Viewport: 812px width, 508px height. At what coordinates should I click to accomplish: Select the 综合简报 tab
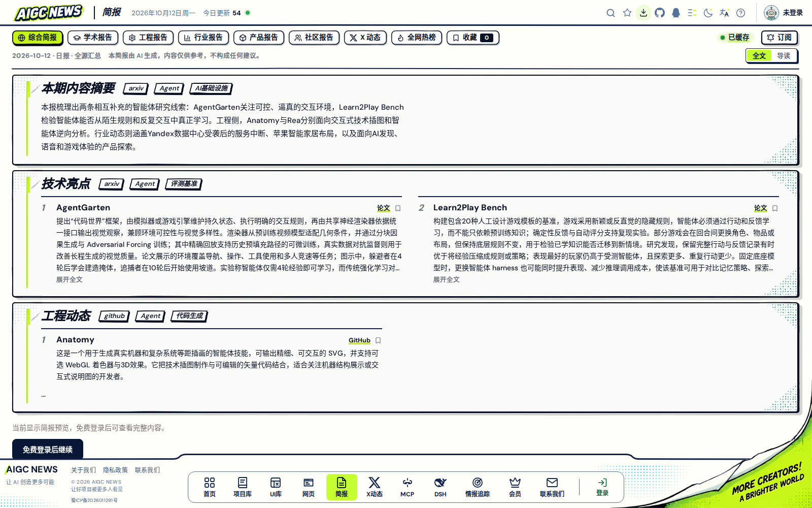pos(38,38)
